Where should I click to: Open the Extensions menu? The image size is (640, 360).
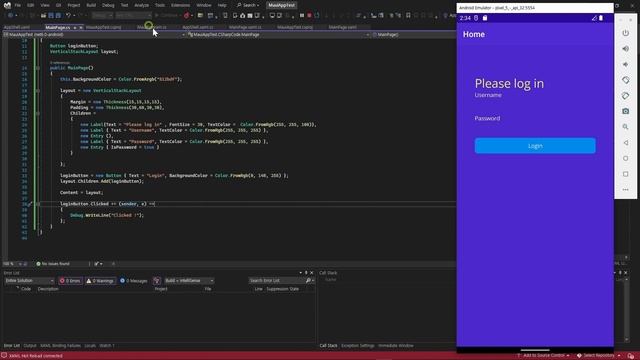tap(180, 5)
